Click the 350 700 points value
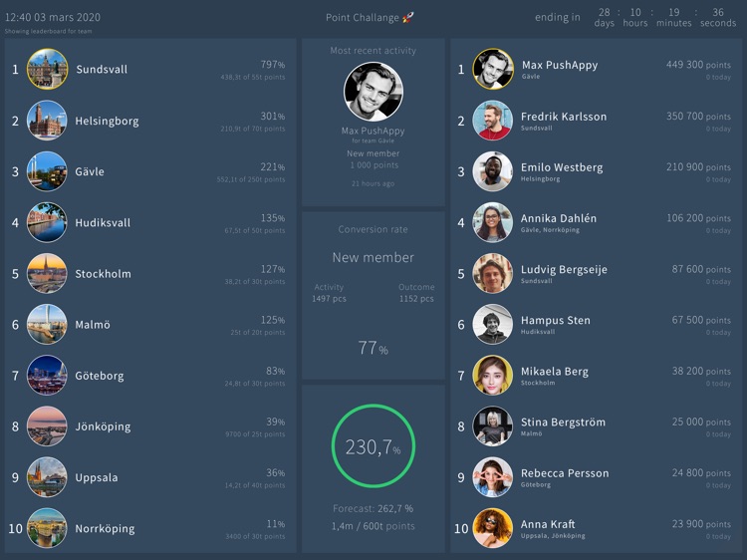 tap(698, 117)
